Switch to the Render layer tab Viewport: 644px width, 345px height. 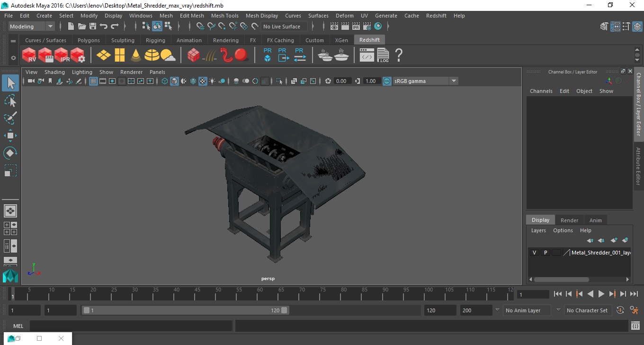569,220
